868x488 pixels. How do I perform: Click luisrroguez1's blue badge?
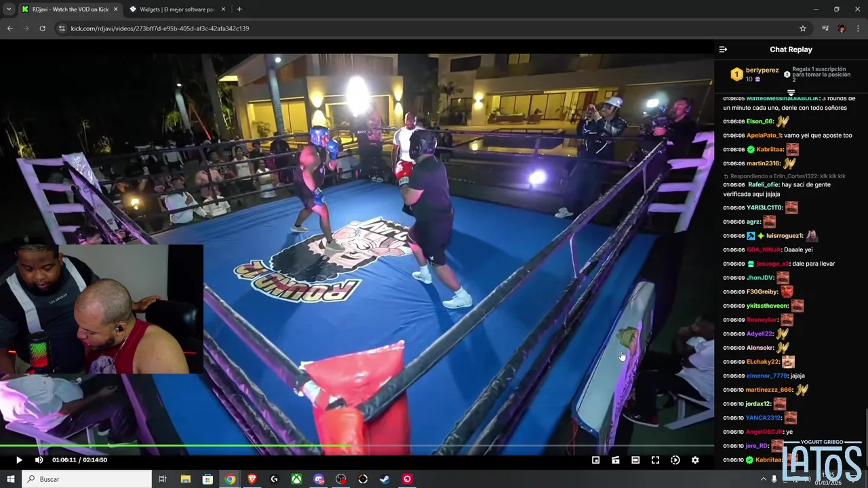(x=751, y=236)
